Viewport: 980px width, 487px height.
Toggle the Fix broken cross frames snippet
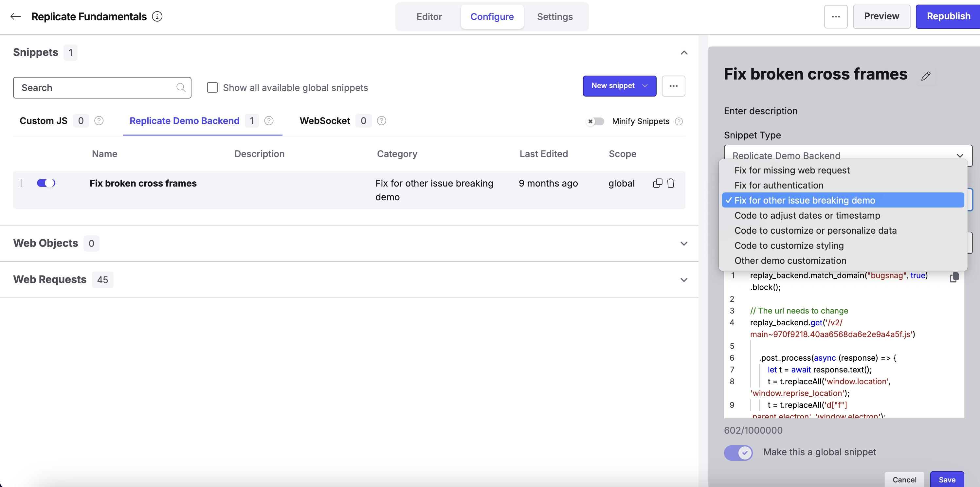[46, 183]
